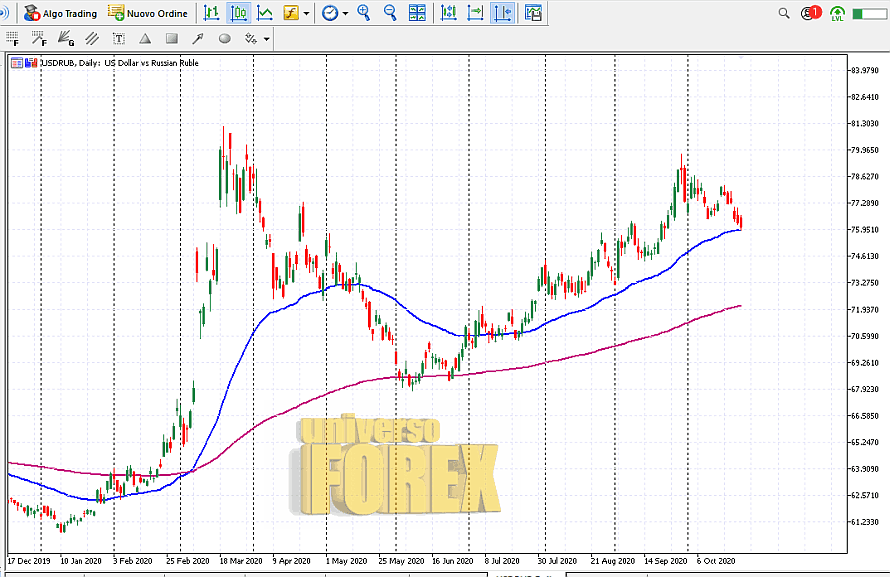Zoom out of the chart

[390, 13]
